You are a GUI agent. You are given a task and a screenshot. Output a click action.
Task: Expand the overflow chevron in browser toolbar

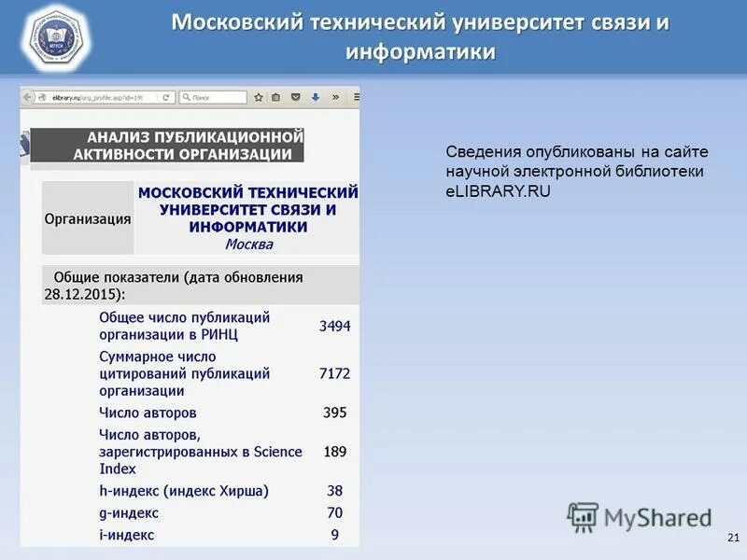[335, 95]
